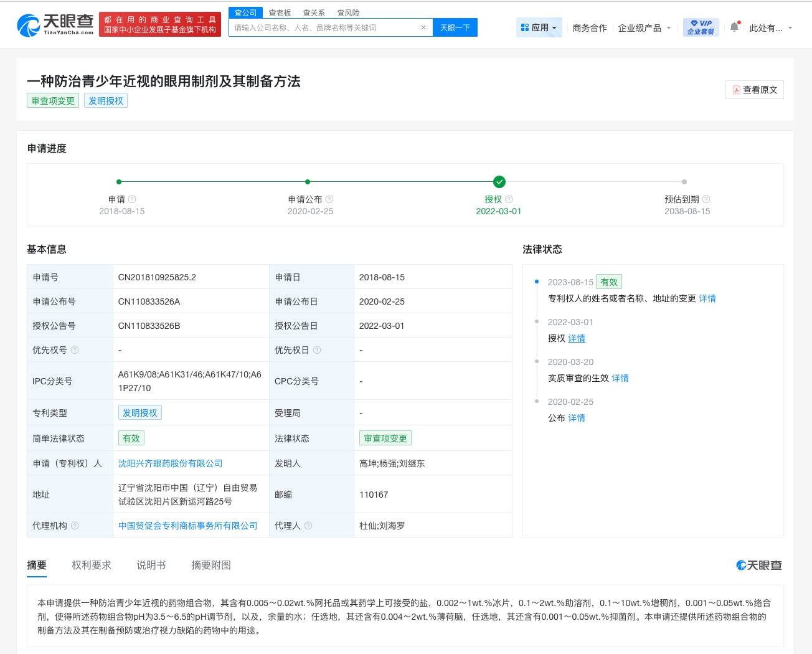The width and height of the screenshot is (812, 654).
Task: Click help icon beside 预估到期
Action: coord(706,199)
